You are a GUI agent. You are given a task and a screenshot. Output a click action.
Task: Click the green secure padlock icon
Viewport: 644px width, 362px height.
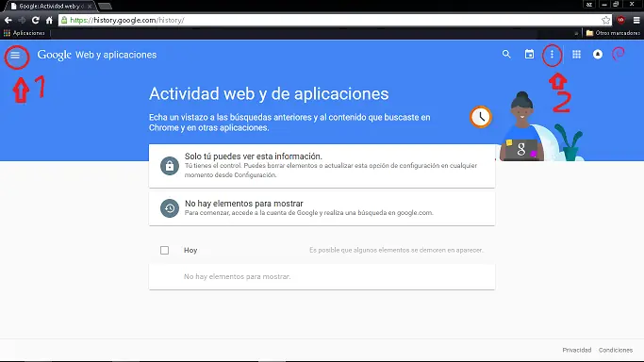64,20
